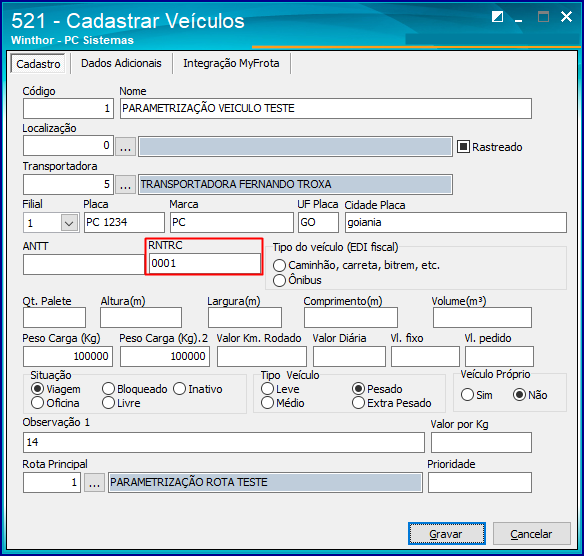This screenshot has width=584, height=556.
Task: Set Situação to Viagem
Action: [x=37, y=389]
